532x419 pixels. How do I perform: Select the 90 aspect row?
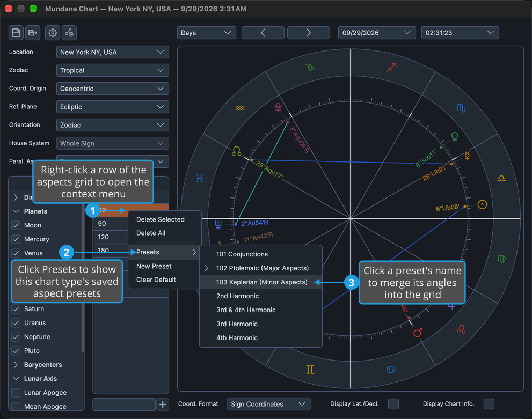(111, 224)
